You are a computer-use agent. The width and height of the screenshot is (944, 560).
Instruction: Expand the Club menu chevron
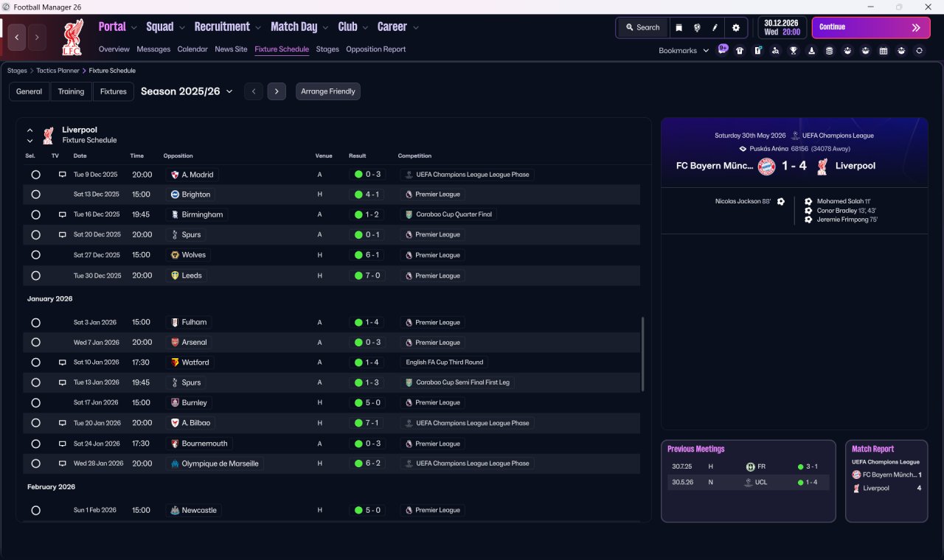pos(365,28)
